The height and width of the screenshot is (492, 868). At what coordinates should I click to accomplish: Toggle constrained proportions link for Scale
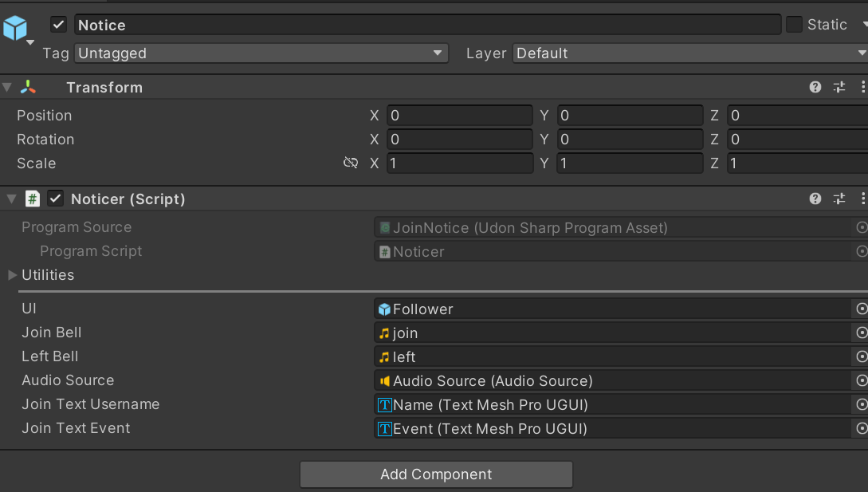[x=350, y=163]
